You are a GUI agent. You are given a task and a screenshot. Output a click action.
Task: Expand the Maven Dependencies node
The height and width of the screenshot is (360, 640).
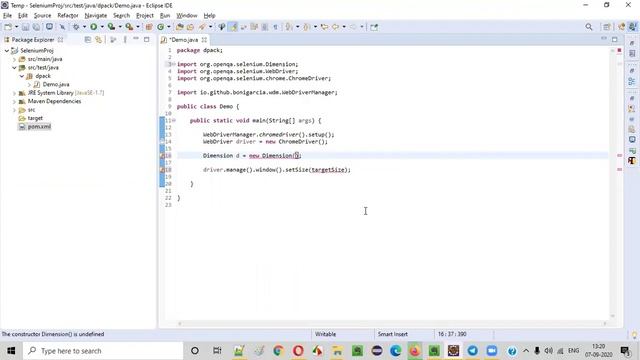pos(14,101)
